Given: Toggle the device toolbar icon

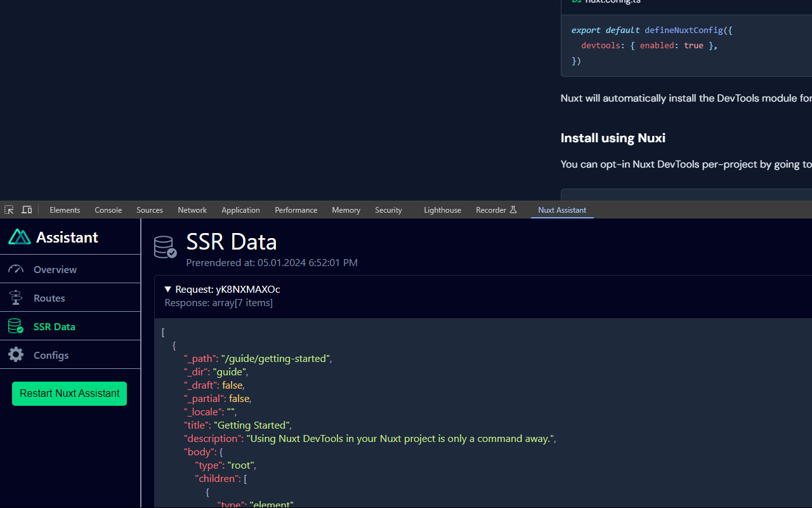Looking at the screenshot, I should pos(27,210).
